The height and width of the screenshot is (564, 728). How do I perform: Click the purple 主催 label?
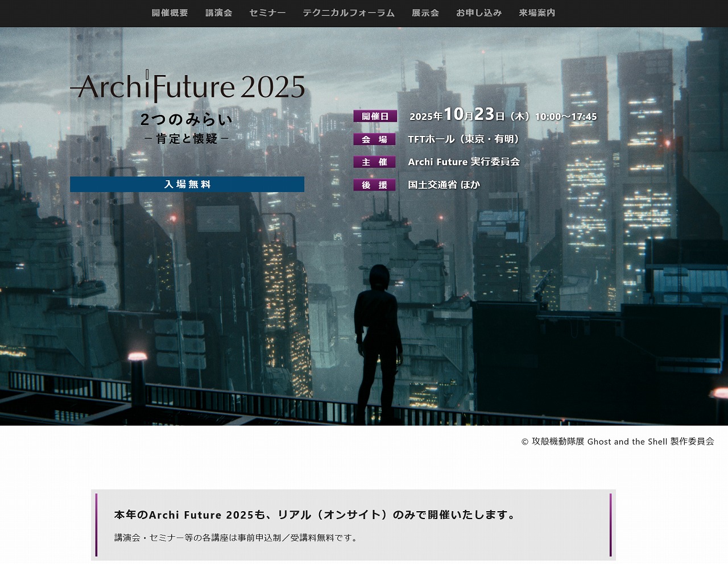[374, 162]
